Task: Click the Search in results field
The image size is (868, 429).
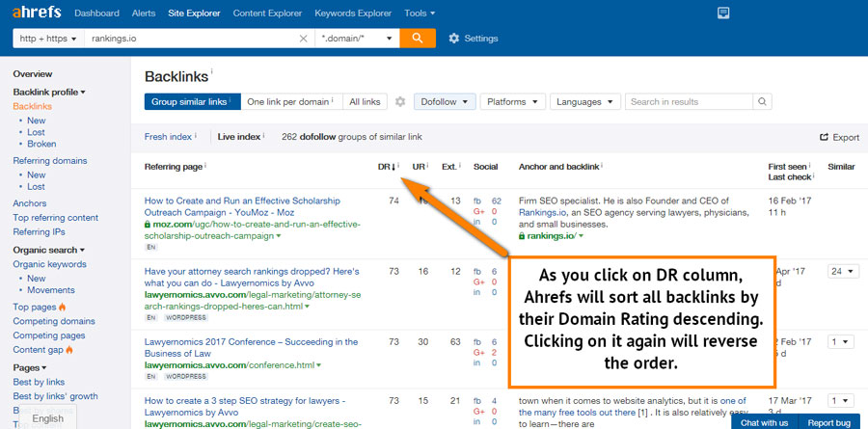Action: point(689,102)
